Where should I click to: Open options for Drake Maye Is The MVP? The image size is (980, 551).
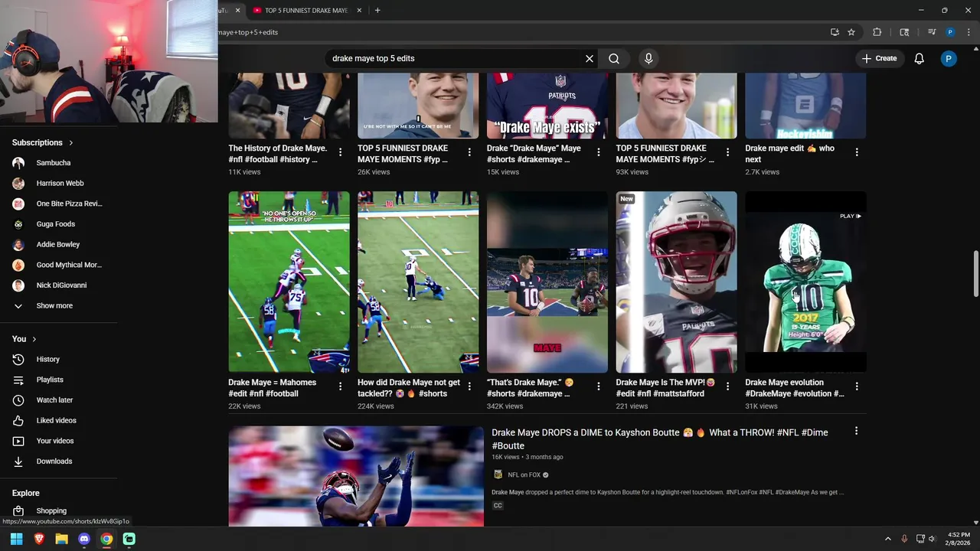pyautogui.click(x=728, y=386)
